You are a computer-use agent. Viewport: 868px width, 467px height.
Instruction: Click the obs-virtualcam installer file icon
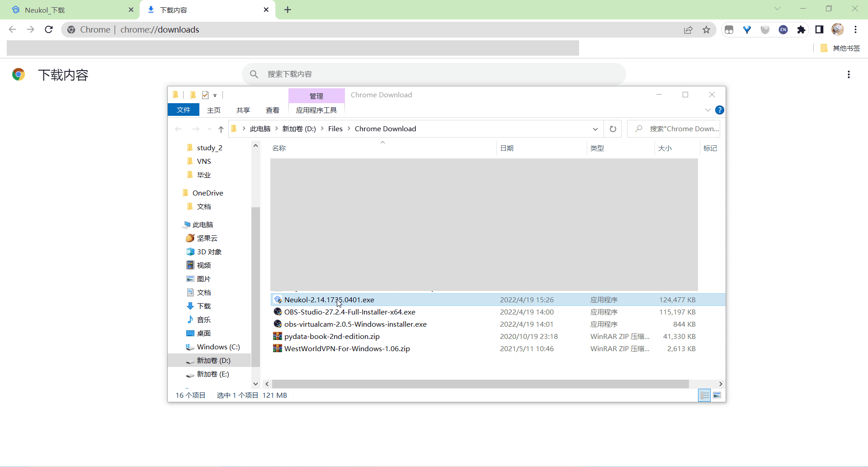coord(278,324)
